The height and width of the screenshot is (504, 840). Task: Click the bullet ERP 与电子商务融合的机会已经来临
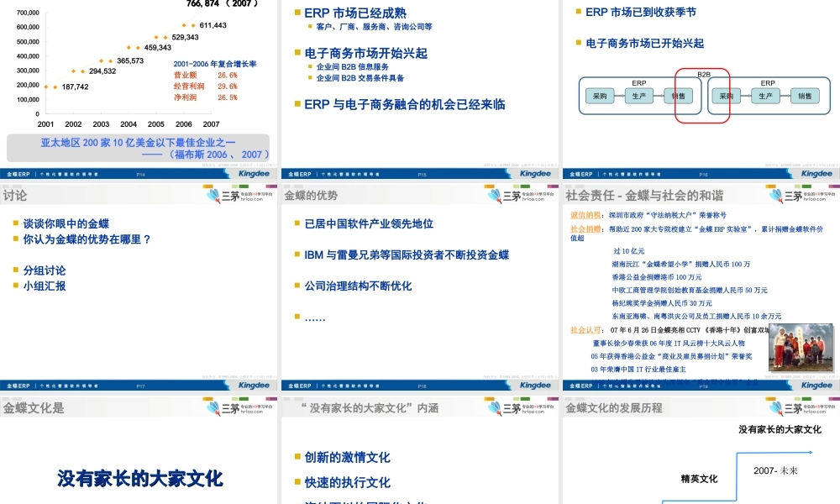pos(405,104)
